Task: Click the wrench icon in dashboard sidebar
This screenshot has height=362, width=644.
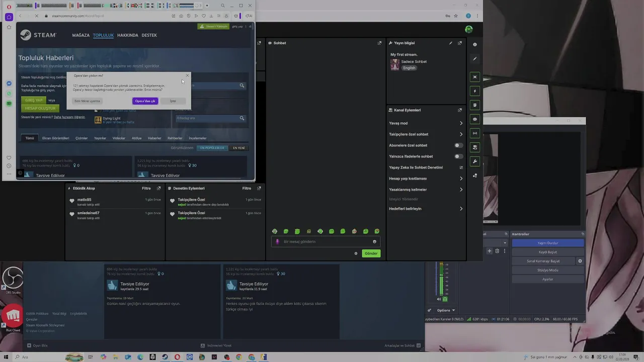Action: coord(475,161)
